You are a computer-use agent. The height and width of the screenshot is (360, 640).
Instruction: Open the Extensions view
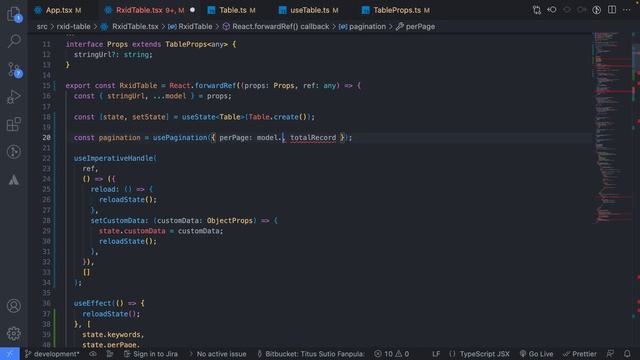14,124
